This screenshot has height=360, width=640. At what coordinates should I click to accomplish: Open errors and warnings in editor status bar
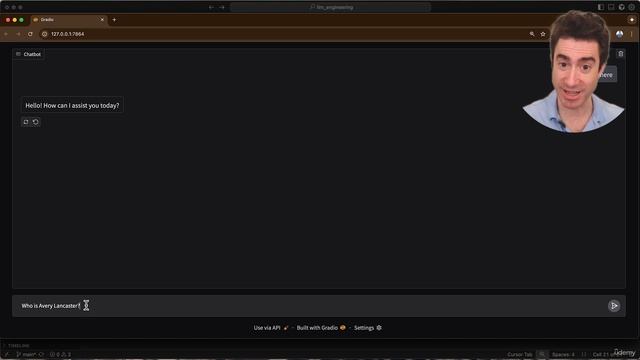pos(60,354)
